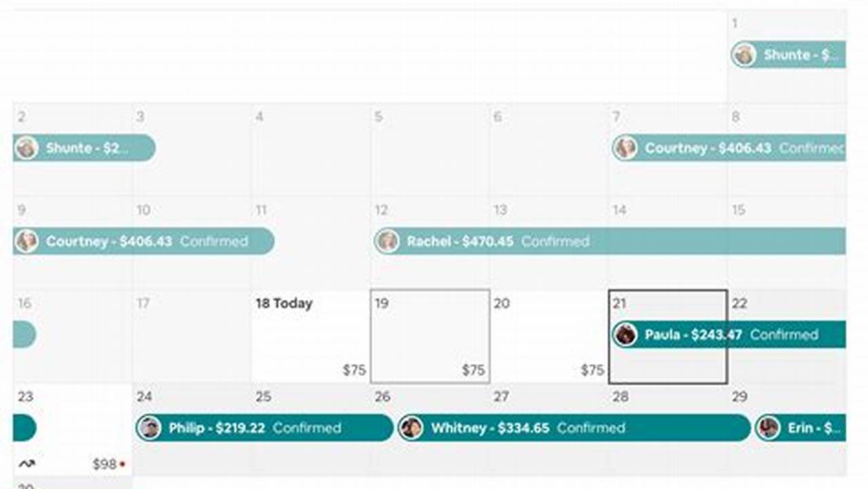Viewport: 868px width, 489px height.
Task: Select Shunte's guest avatar on the 2nd
Action: pos(26,149)
